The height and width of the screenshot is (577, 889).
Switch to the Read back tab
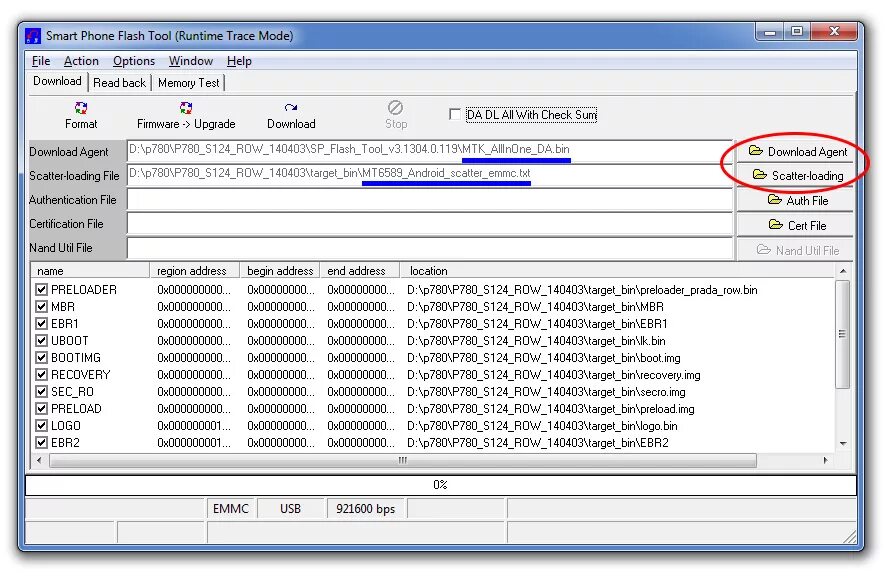pos(119,83)
